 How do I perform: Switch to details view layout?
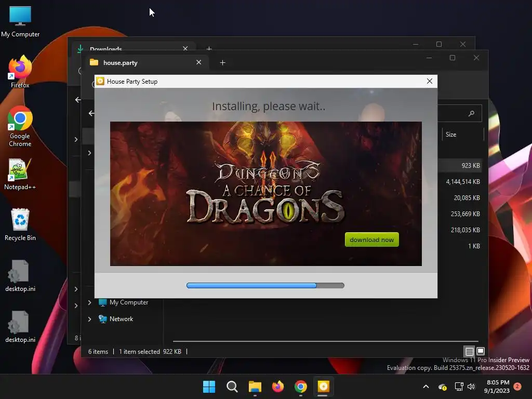point(470,352)
